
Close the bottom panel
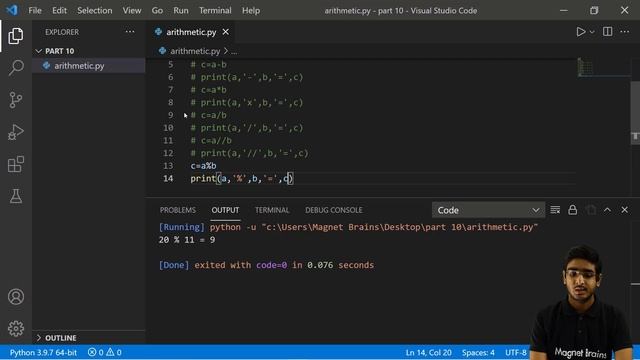pyautogui.click(x=624, y=210)
